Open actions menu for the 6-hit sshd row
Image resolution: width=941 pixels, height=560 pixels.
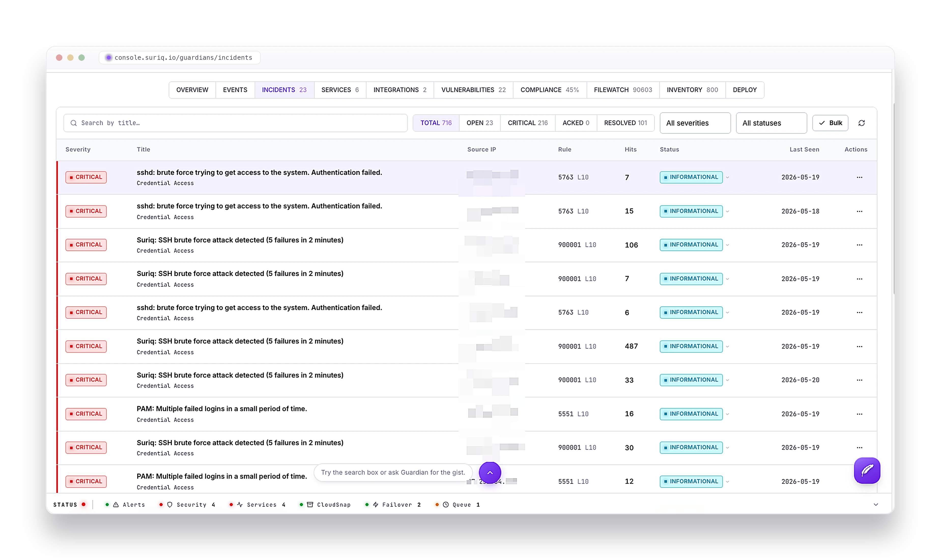pos(859,312)
